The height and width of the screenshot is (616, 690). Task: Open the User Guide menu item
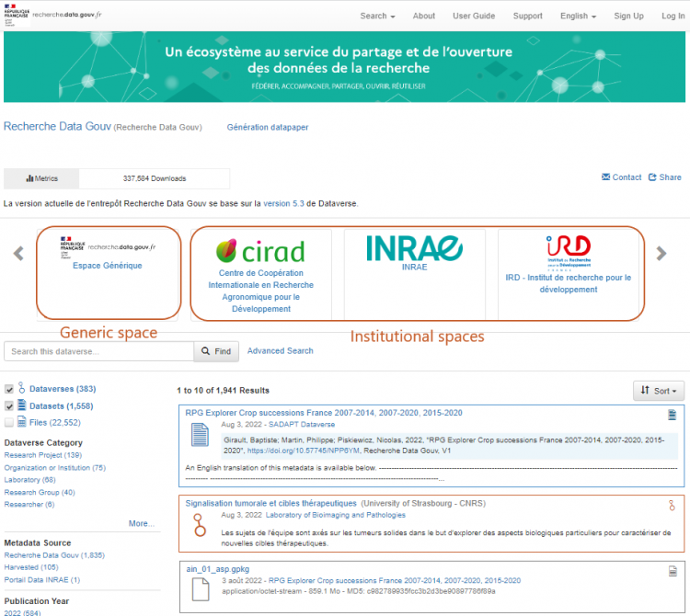tap(474, 16)
